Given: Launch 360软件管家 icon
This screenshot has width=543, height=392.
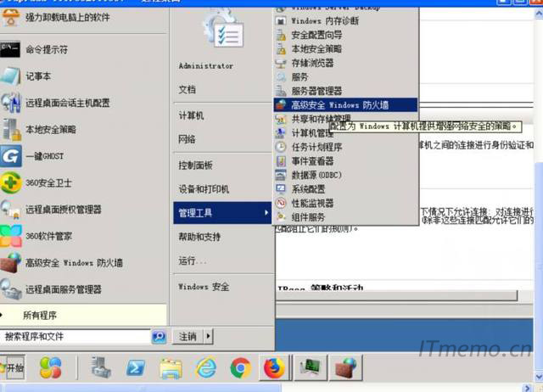Looking at the screenshot, I should click(11, 236).
